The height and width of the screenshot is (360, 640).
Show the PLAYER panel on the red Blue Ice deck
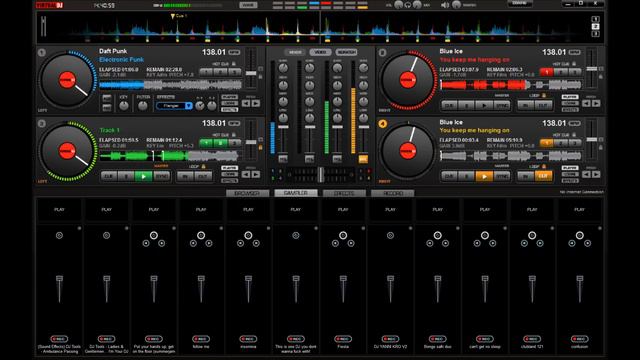tap(570, 97)
